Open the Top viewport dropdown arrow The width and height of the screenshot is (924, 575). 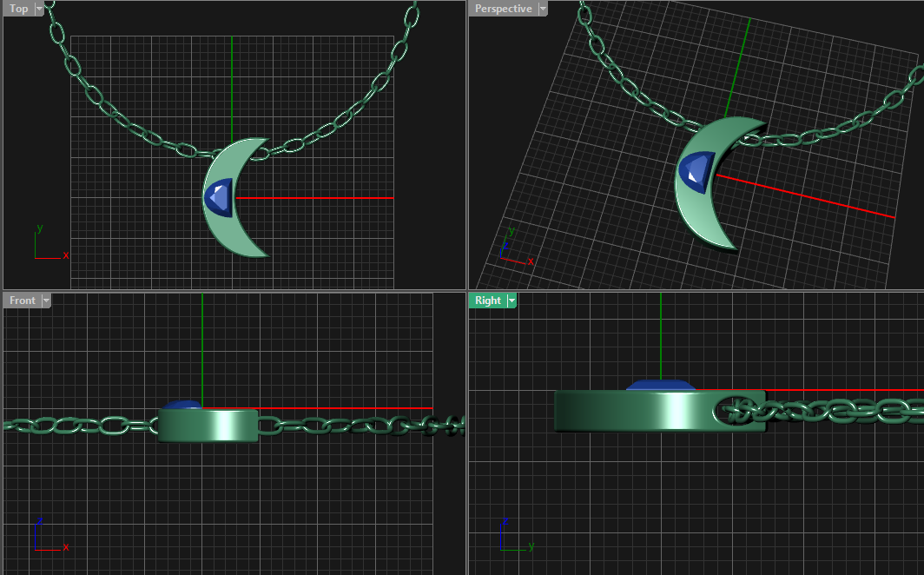click(39, 9)
